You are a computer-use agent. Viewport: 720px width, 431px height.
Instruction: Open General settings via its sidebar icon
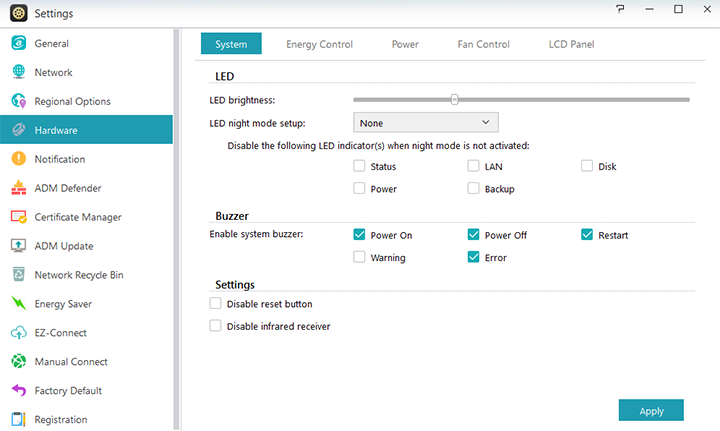[18, 44]
